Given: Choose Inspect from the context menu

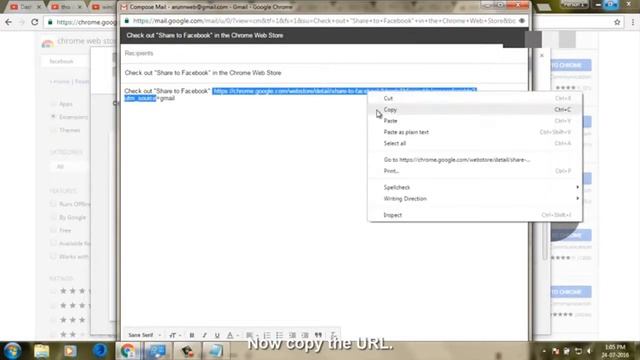Looking at the screenshot, I should pos(475,215).
